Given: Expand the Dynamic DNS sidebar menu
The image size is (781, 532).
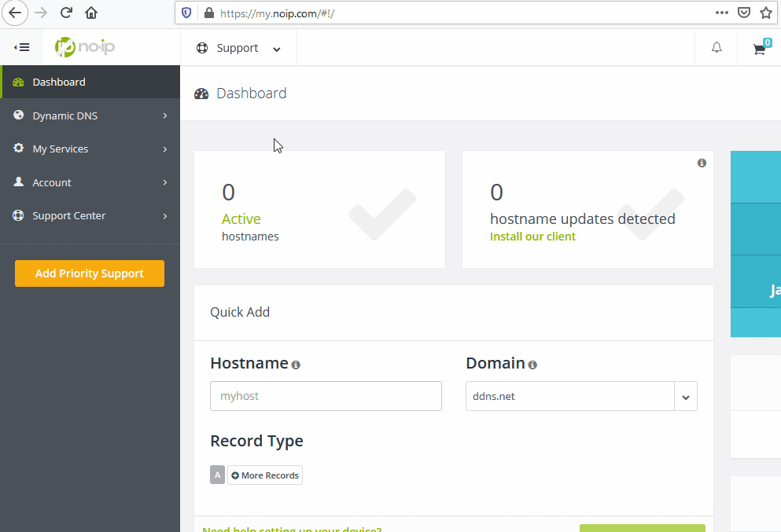Looking at the screenshot, I should pos(90,116).
